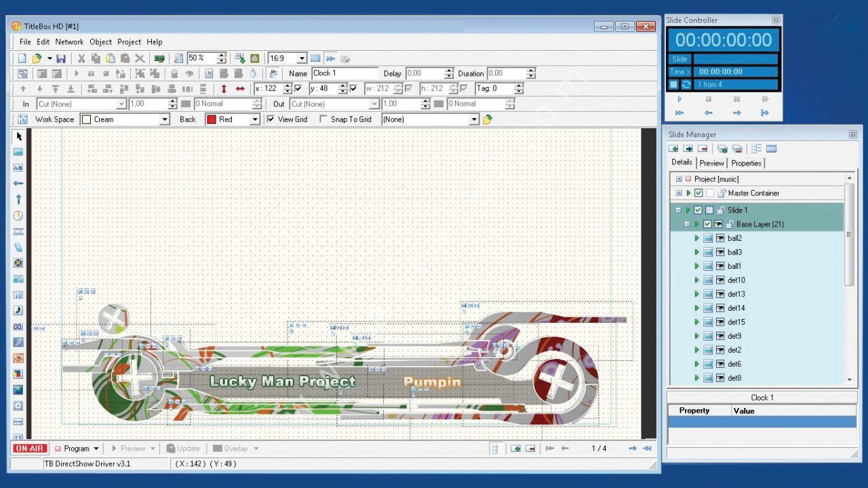Image resolution: width=868 pixels, height=488 pixels.
Task: Switch to the Preview tab in Slide Manager
Action: [x=711, y=163]
